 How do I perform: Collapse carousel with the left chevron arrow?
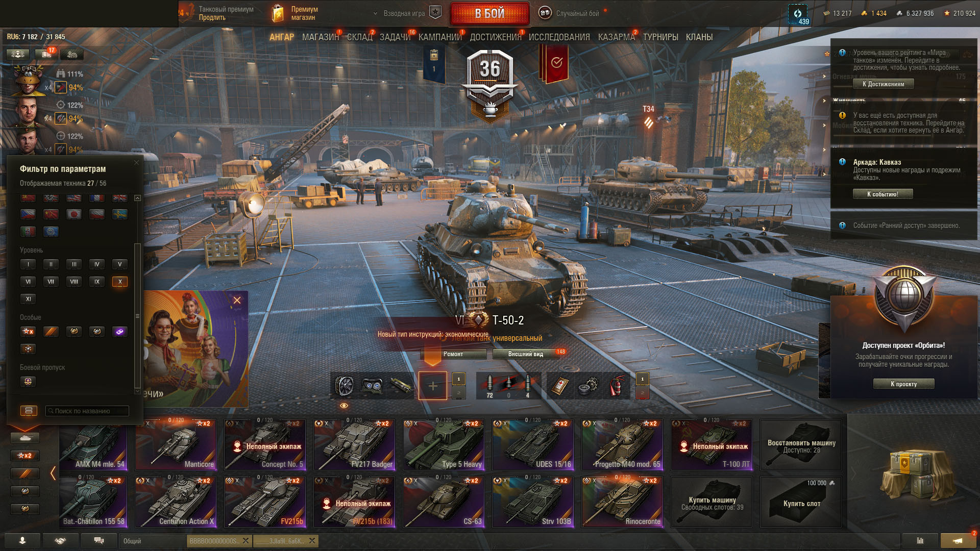point(53,473)
